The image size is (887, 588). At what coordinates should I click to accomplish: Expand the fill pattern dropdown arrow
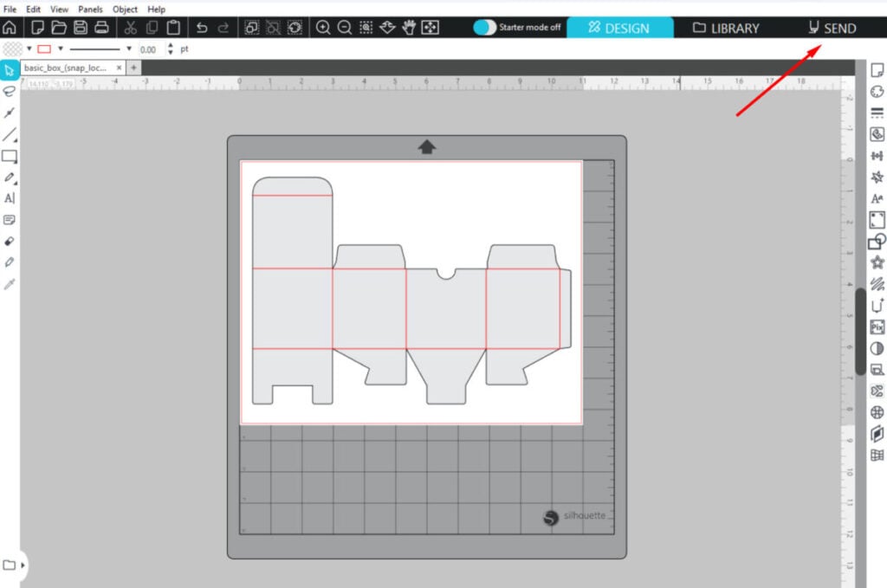tap(29, 49)
